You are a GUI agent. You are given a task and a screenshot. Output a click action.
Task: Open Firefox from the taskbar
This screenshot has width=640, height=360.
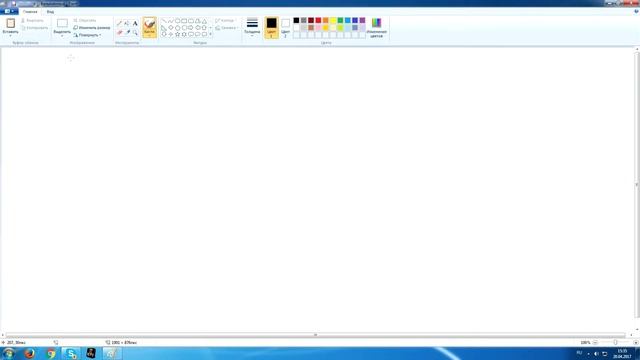point(29,353)
